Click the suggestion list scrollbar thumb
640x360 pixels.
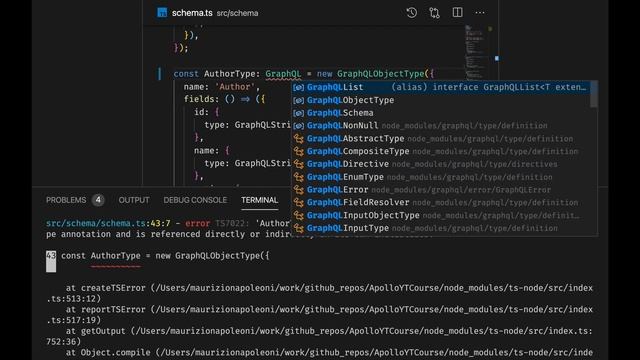[x=594, y=94]
